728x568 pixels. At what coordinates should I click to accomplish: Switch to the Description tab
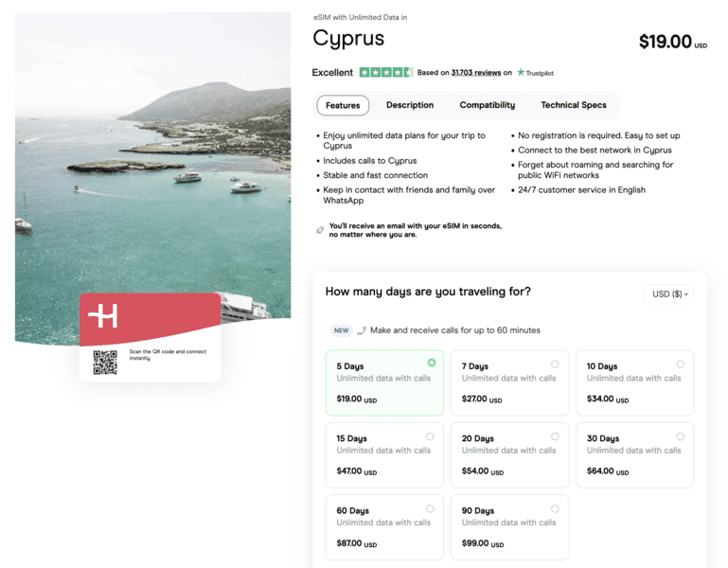pos(410,105)
